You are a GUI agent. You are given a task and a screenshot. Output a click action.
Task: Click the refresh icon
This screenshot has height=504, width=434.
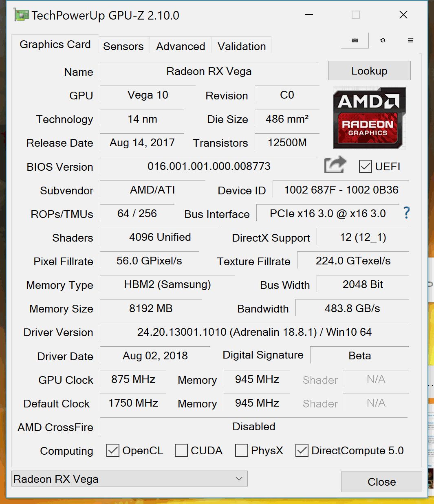(383, 40)
